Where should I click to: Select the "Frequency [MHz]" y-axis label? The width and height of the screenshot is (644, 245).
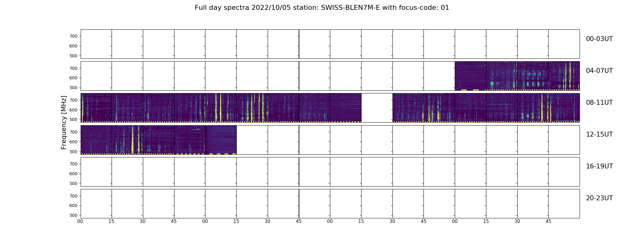point(64,123)
